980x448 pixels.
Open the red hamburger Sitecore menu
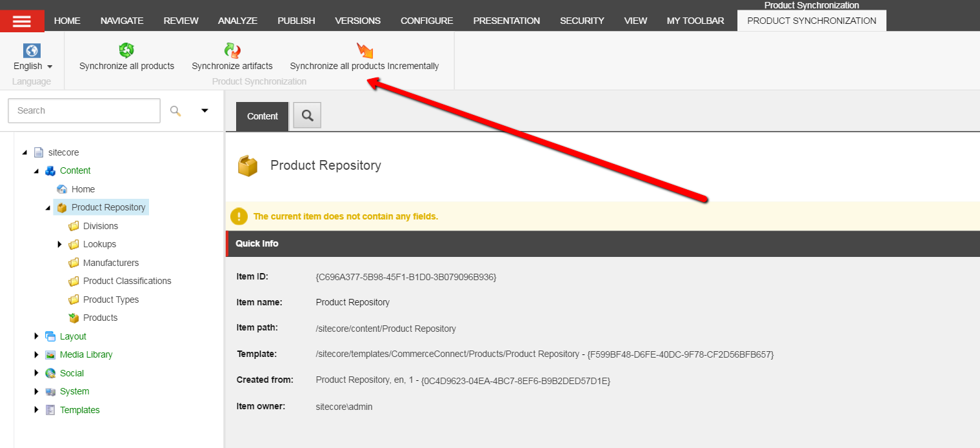coord(22,21)
